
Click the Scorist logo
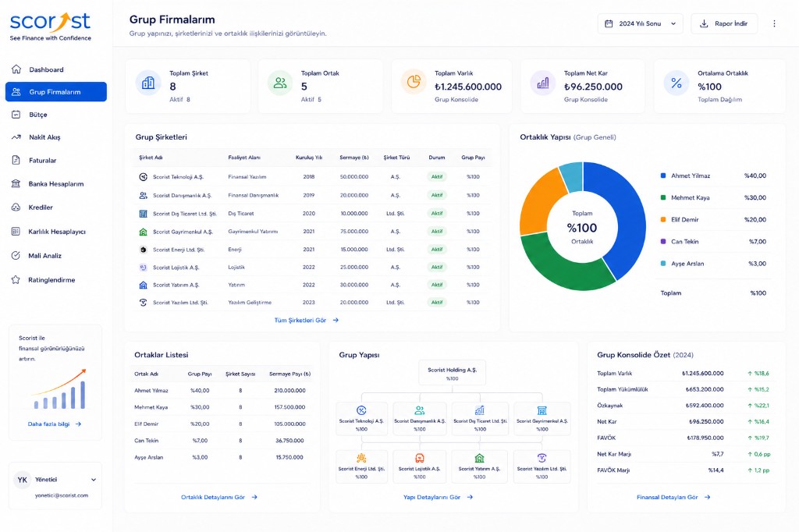tap(50, 26)
